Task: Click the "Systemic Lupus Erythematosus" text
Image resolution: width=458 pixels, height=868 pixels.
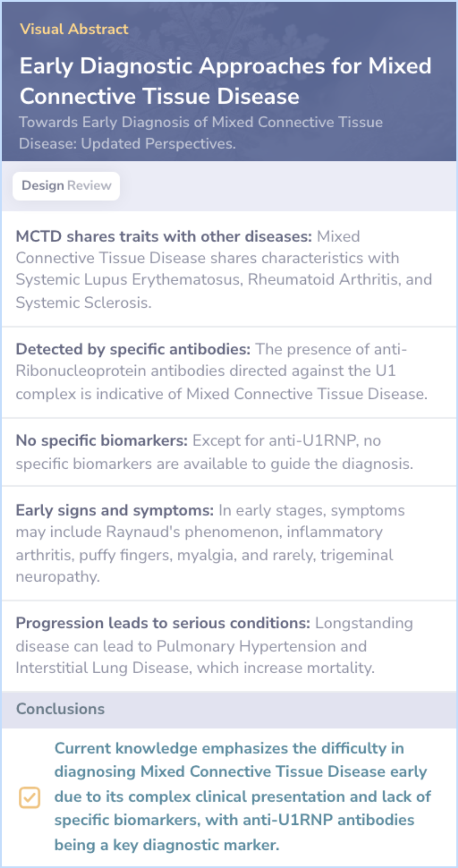Action: click(129, 280)
